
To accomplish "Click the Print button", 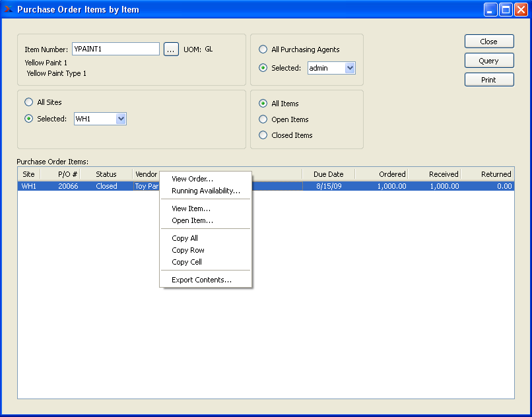I will 488,80.
